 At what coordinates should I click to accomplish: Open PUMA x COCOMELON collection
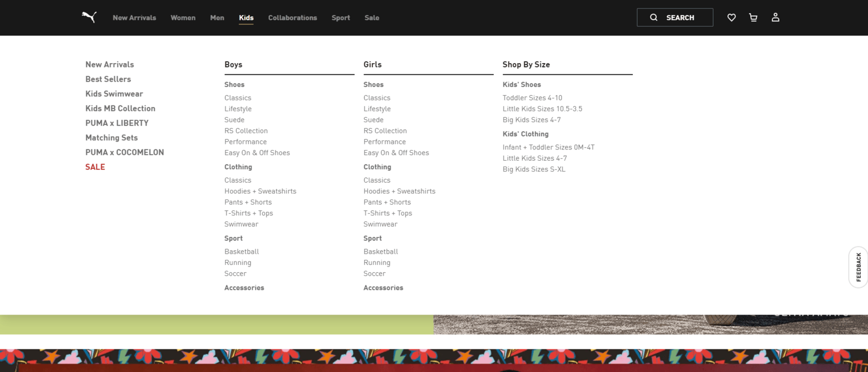(125, 152)
